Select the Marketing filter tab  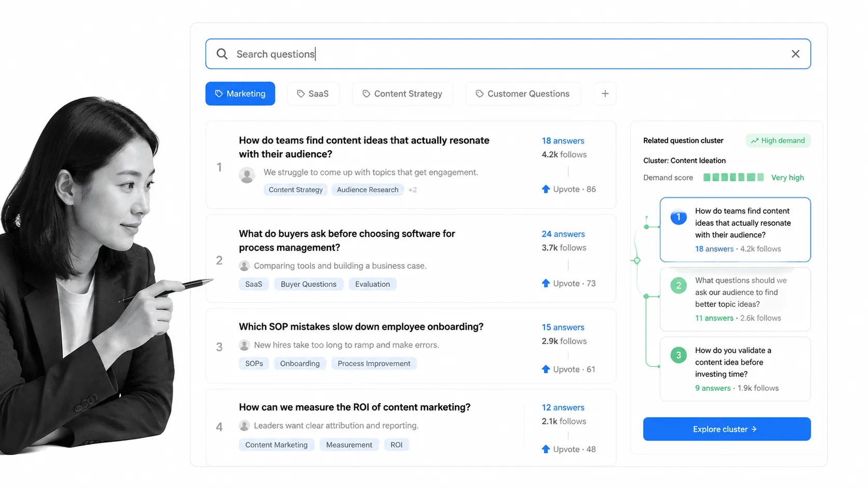(240, 94)
